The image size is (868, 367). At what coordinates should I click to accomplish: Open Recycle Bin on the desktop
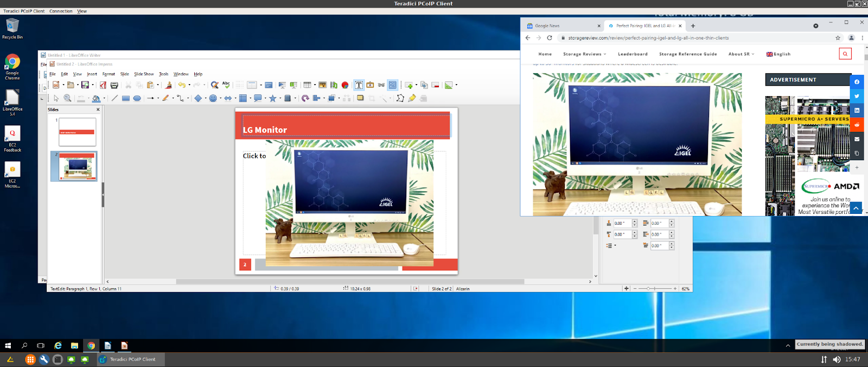coord(12,29)
